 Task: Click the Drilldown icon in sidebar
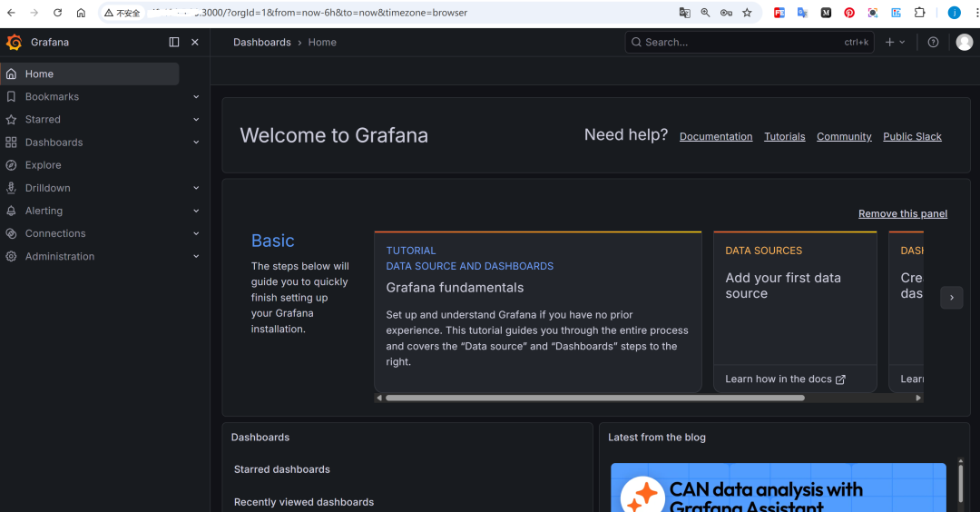(x=11, y=188)
